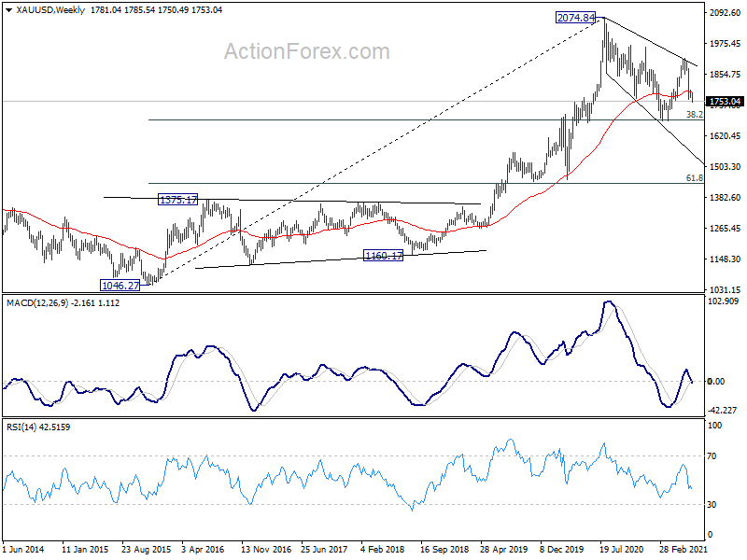Select the 1160.17 support label
Image resolution: width=747 pixels, height=560 pixels.
tap(383, 256)
